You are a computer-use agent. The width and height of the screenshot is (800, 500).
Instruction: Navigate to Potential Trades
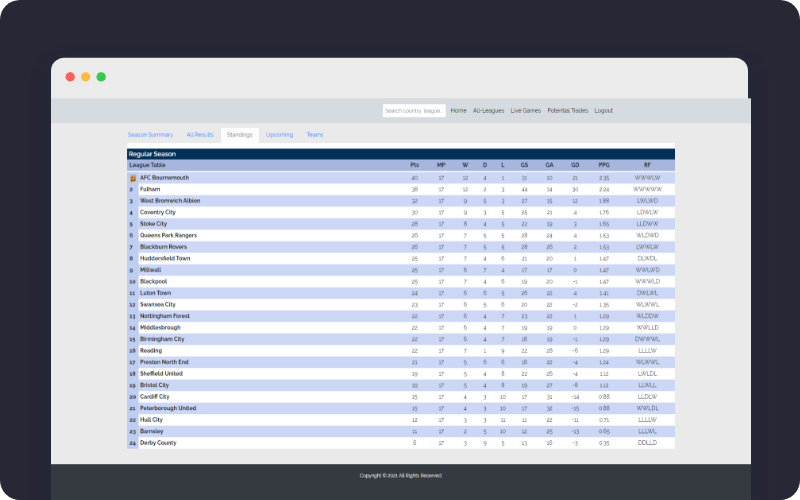click(x=567, y=111)
